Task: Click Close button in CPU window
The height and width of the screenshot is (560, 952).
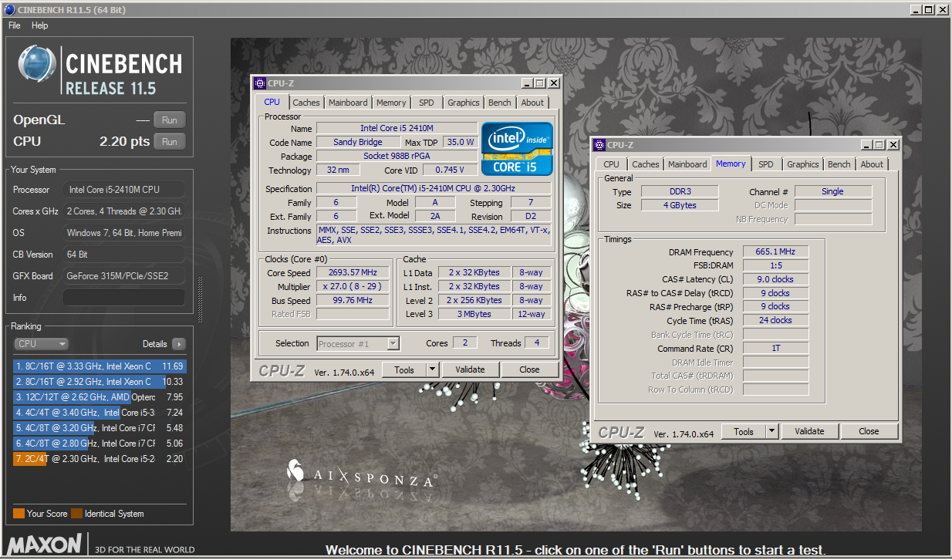Action: click(x=529, y=369)
